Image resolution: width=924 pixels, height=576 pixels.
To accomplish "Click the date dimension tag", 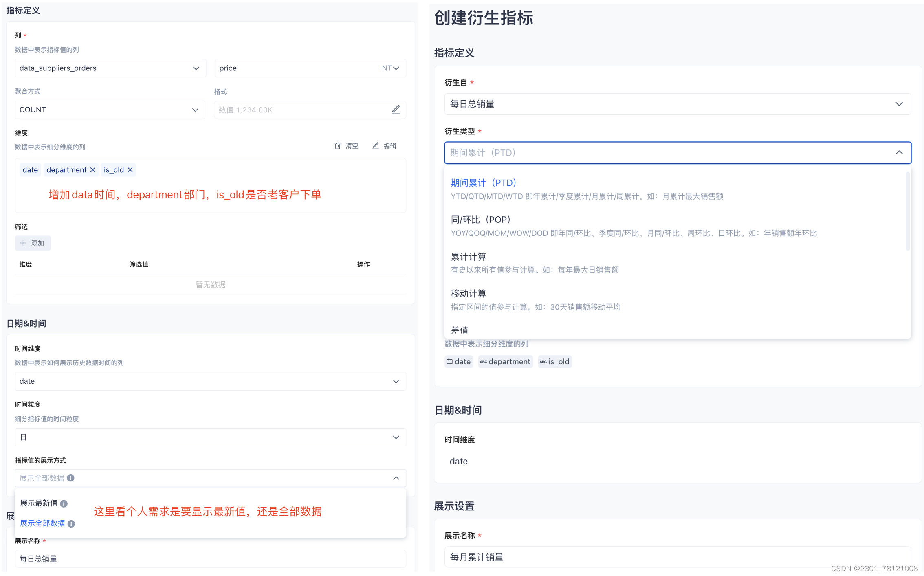I will pyautogui.click(x=30, y=170).
